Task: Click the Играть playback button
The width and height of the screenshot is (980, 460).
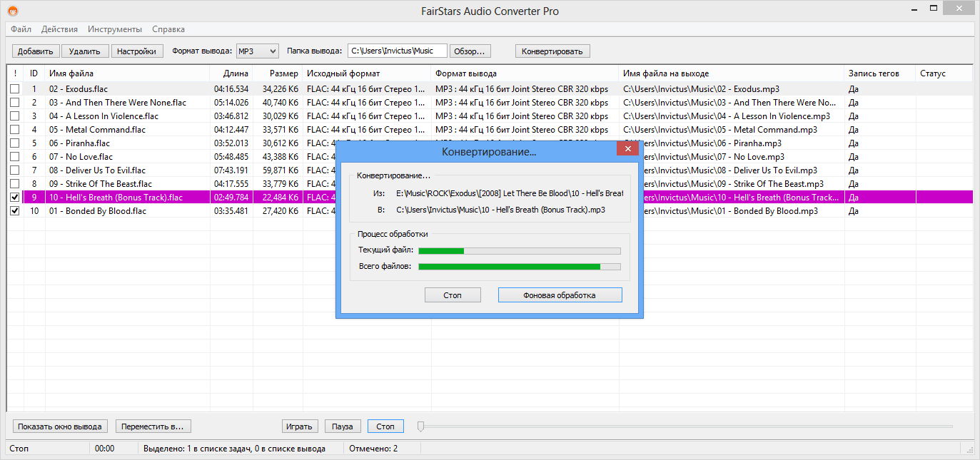Action: pyautogui.click(x=299, y=426)
